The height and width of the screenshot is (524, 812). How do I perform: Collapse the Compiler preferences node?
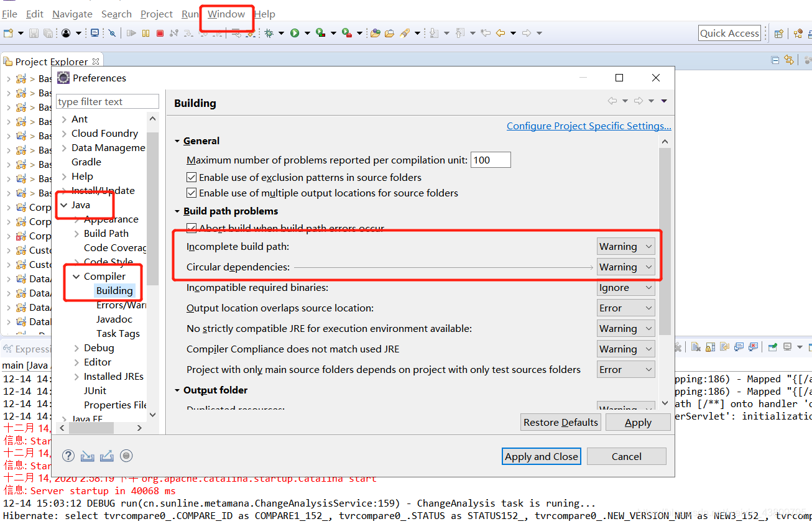point(76,277)
